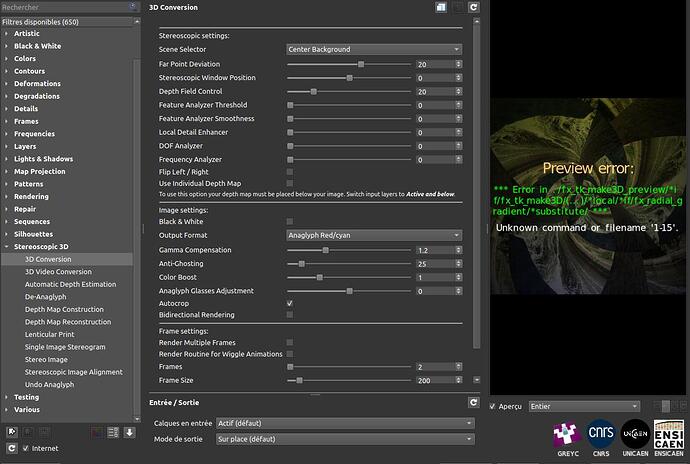The image size is (690, 464).
Task: Open Calques en entrée dropdown
Action: point(345,423)
